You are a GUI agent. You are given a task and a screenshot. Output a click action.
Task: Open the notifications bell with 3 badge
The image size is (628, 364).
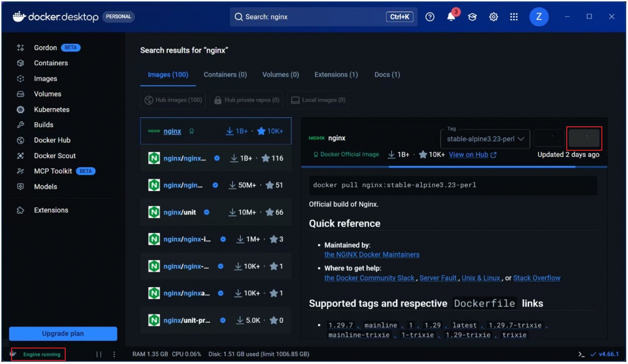tap(451, 16)
